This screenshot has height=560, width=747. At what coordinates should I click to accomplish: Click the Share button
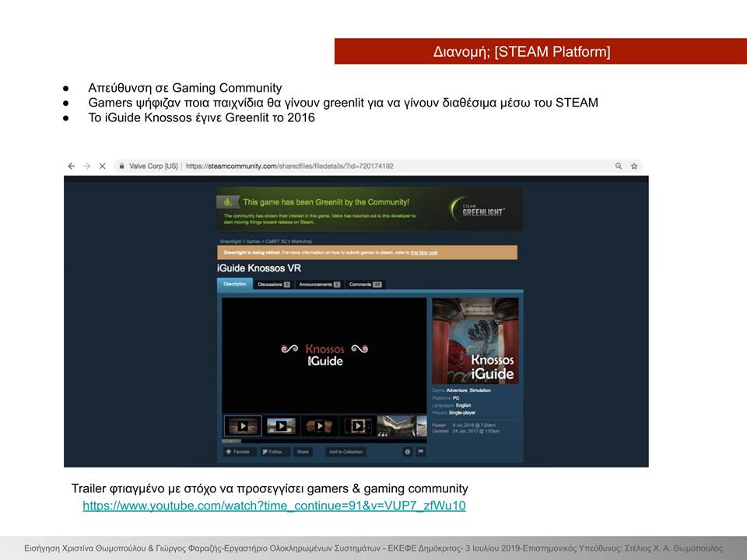303,451
